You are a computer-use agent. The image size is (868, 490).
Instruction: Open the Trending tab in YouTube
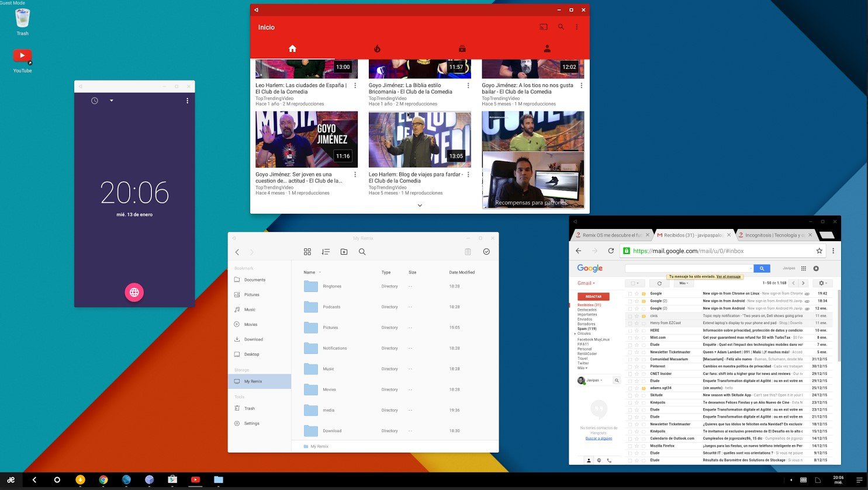(x=377, y=49)
